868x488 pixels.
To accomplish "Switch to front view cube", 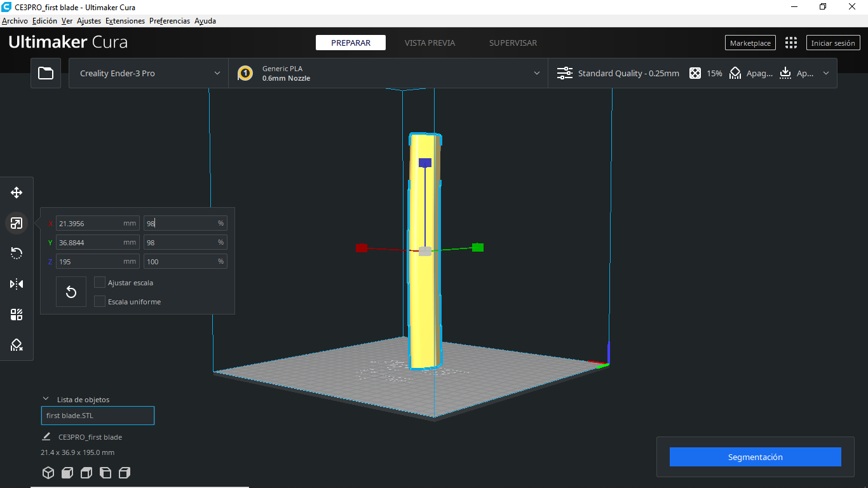I will (x=67, y=473).
